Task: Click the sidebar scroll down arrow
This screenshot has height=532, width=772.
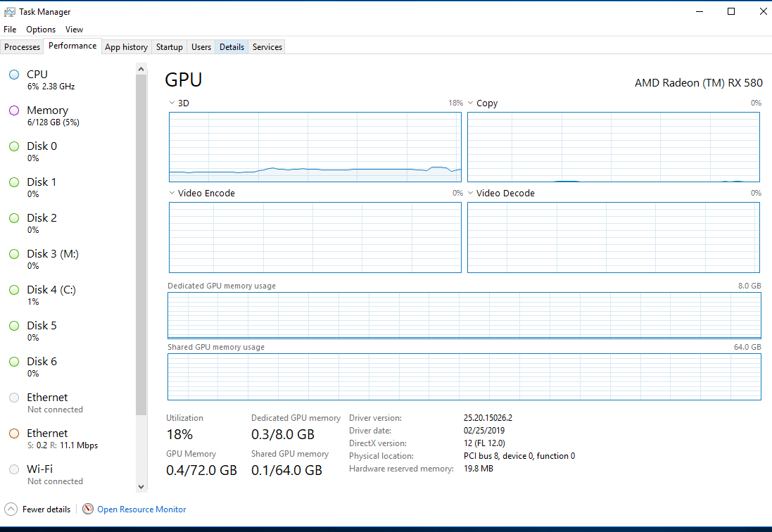Action: click(141, 487)
